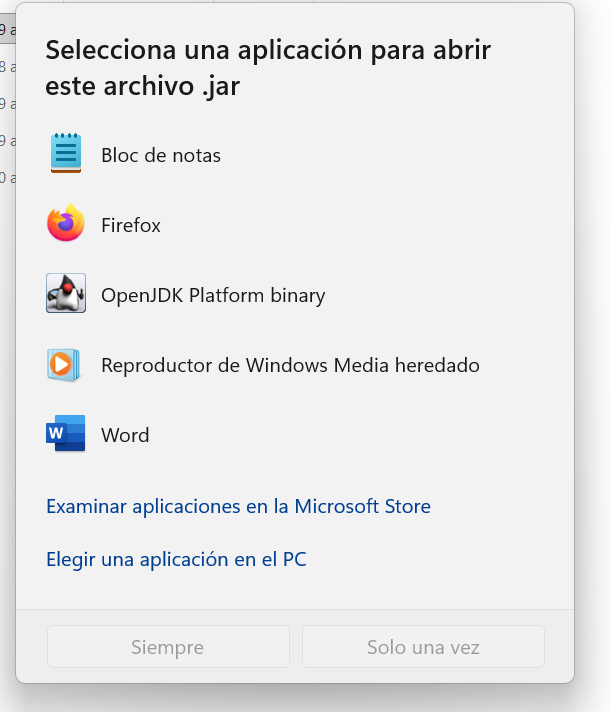Image resolution: width=611 pixels, height=712 pixels.
Task: Click "este archivo .jar" heading line
Action: click(x=142, y=86)
